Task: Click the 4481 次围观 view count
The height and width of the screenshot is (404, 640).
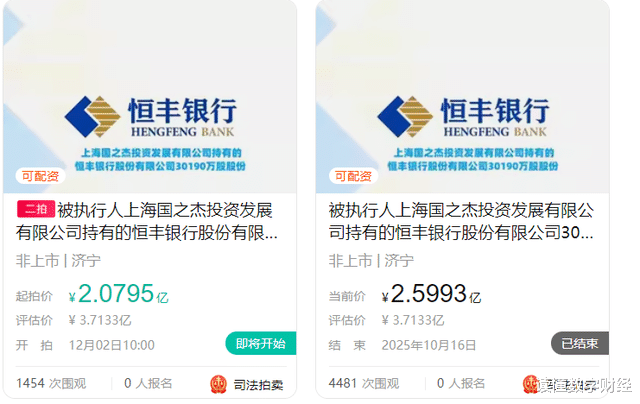Action: pos(364,384)
